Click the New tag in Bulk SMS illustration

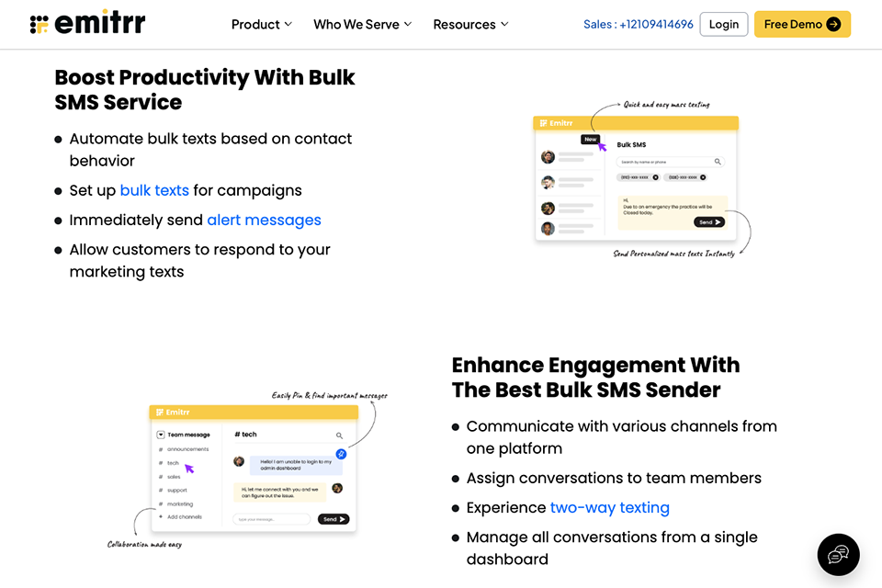pyautogui.click(x=590, y=139)
